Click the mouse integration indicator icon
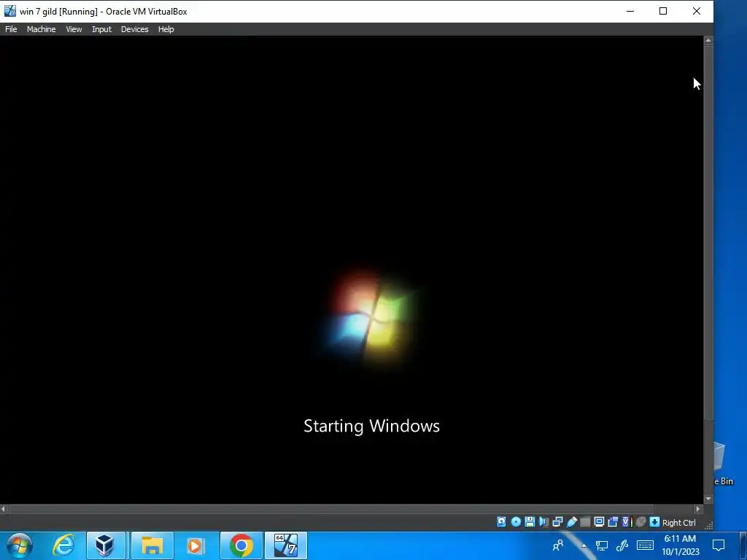747x560 pixels. click(x=640, y=522)
